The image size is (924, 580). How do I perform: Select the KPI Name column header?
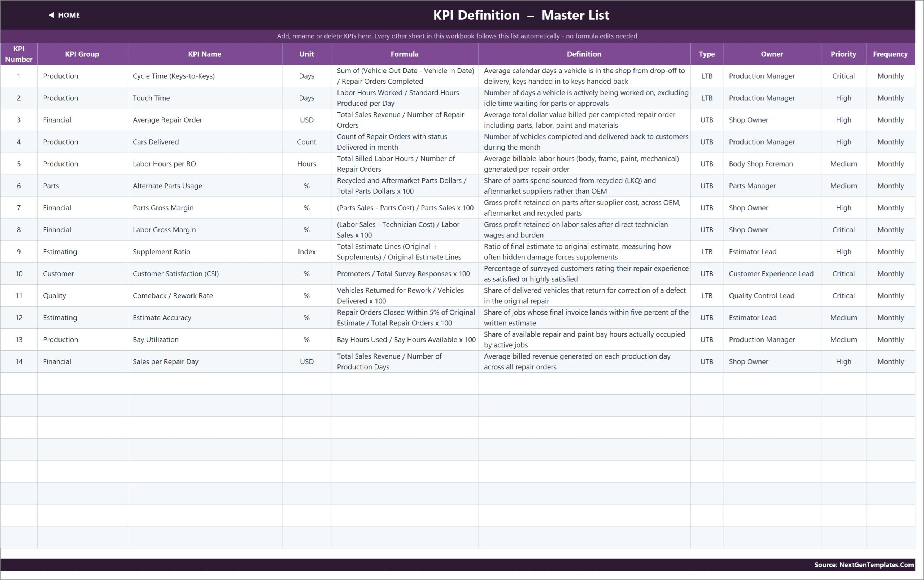click(205, 54)
